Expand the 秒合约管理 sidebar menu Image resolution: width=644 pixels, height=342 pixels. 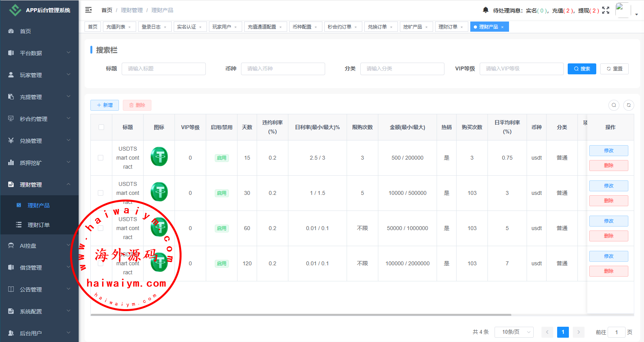pyautogui.click(x=39, y=119)
